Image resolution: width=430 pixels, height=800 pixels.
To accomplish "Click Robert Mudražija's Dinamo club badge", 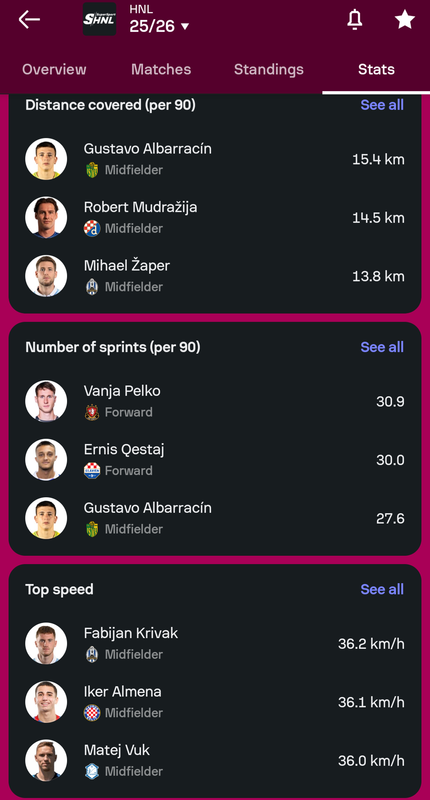I will pos(92,229).
